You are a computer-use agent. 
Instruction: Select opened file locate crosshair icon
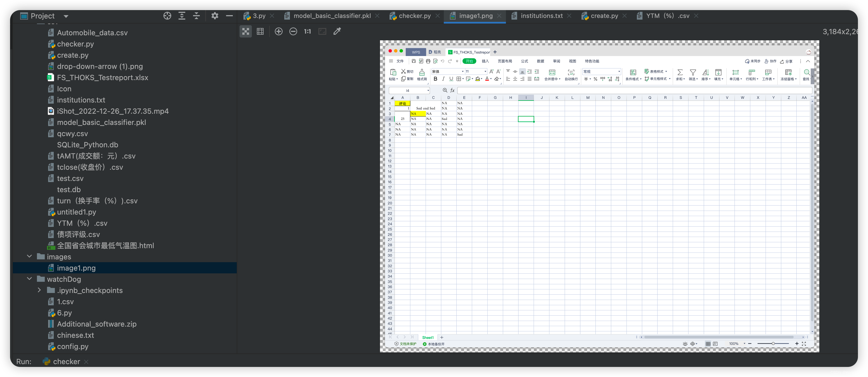click(167, 16)
